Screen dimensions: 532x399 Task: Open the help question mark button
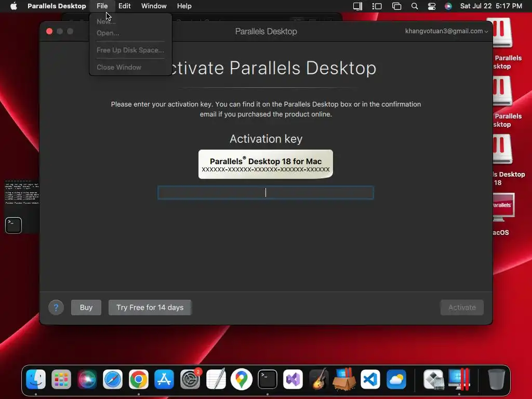coord(56,308)
